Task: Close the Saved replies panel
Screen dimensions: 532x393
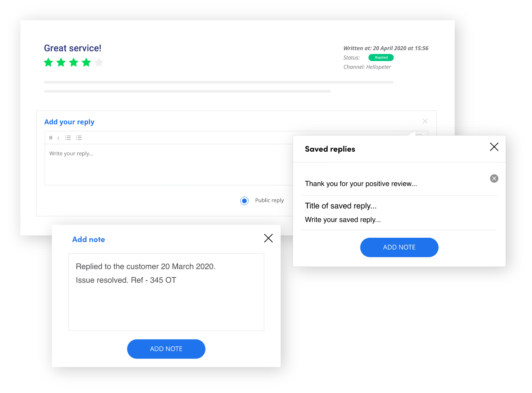Action: pos(494,147)
